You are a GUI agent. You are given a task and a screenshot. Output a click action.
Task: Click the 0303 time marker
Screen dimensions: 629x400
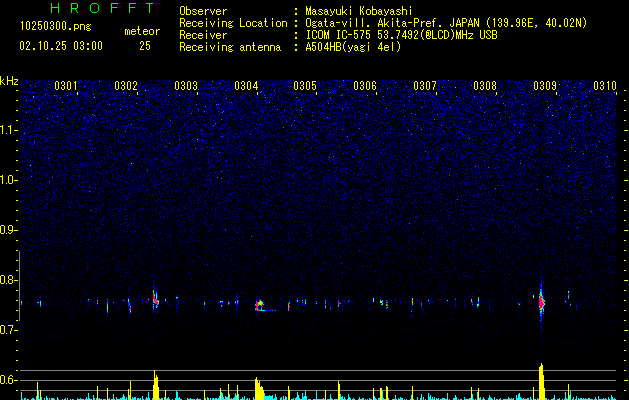pos(186,86)
